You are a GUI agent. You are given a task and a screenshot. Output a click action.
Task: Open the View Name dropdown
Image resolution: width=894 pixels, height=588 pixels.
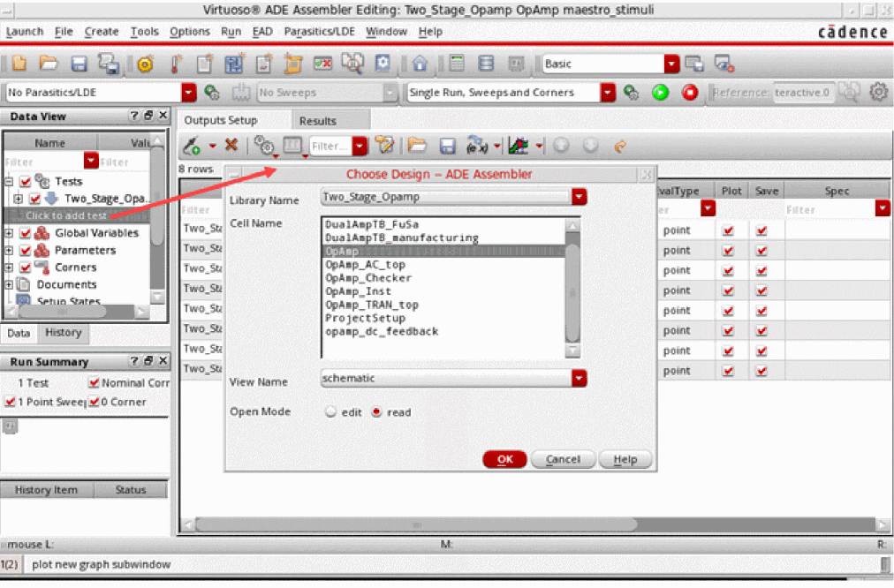pos(580,379)
